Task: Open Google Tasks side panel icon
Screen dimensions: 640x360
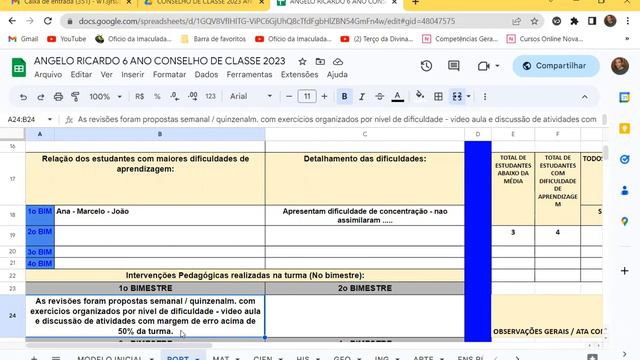Action: pos(624,159)
